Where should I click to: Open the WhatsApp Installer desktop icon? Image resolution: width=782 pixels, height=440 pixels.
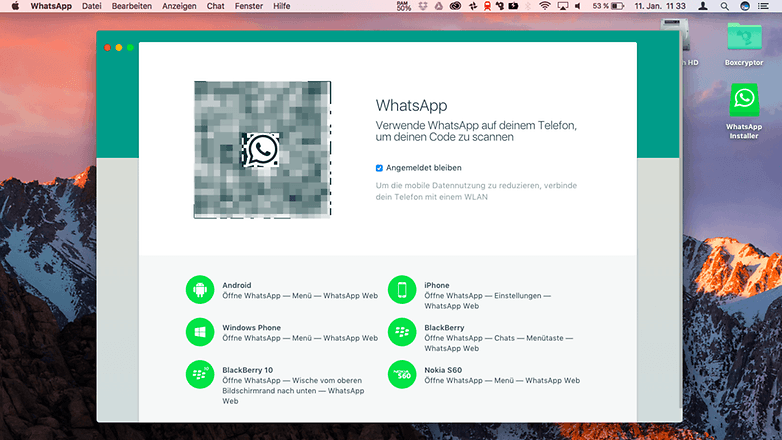click(744, 111)
